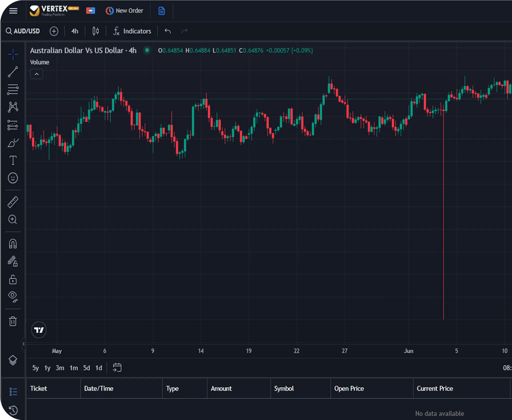This screenshot has height=420, width=512.
Task: Click the trash remove drawings icon
Action: 13,321
